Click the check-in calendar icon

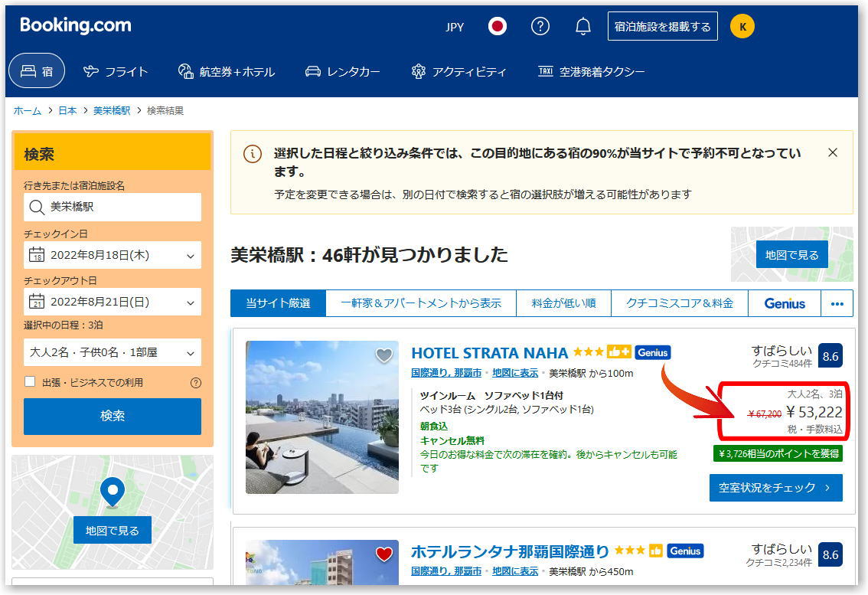tap(37, 255)
